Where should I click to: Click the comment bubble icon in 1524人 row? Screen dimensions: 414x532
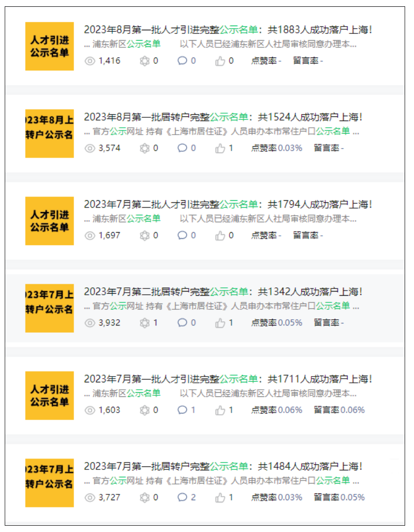tap(182, 148)
